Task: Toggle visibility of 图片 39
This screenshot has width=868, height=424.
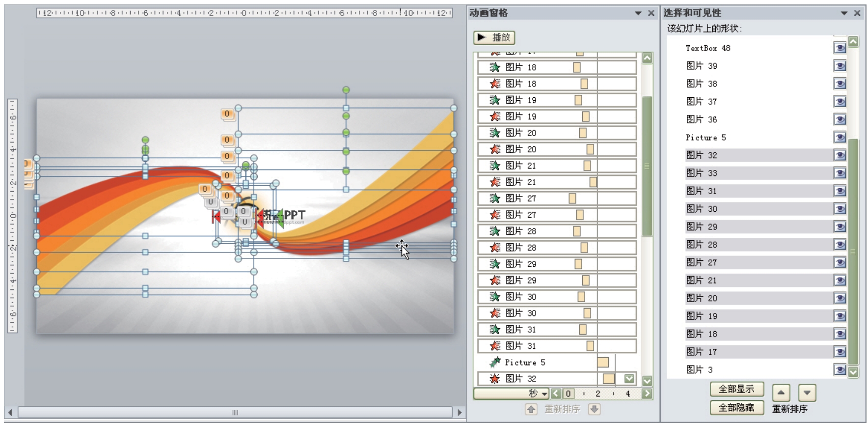Action: coord(840,66)
